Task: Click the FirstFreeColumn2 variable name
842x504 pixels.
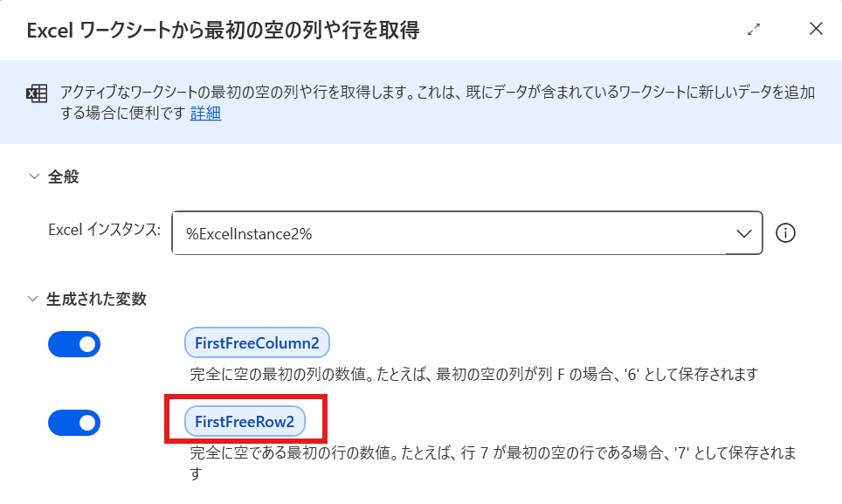Action: 257,342
